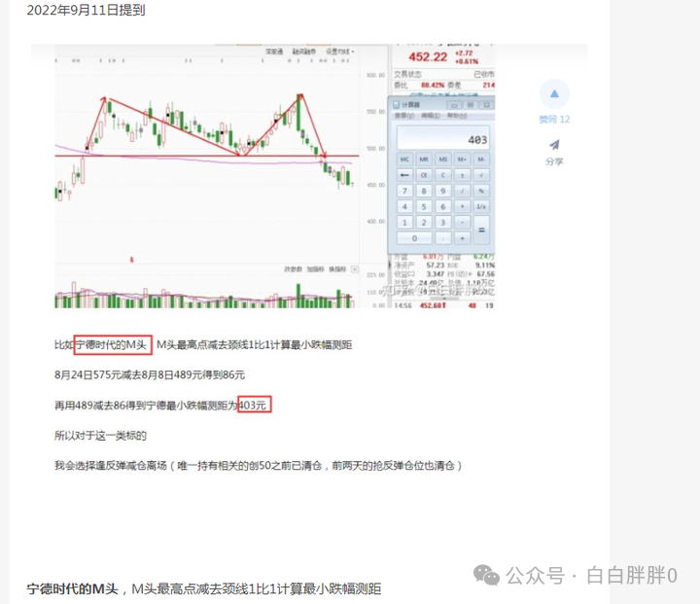Click the calculator minus key
This screenshot has height=604, width=700.
[462, 222]
